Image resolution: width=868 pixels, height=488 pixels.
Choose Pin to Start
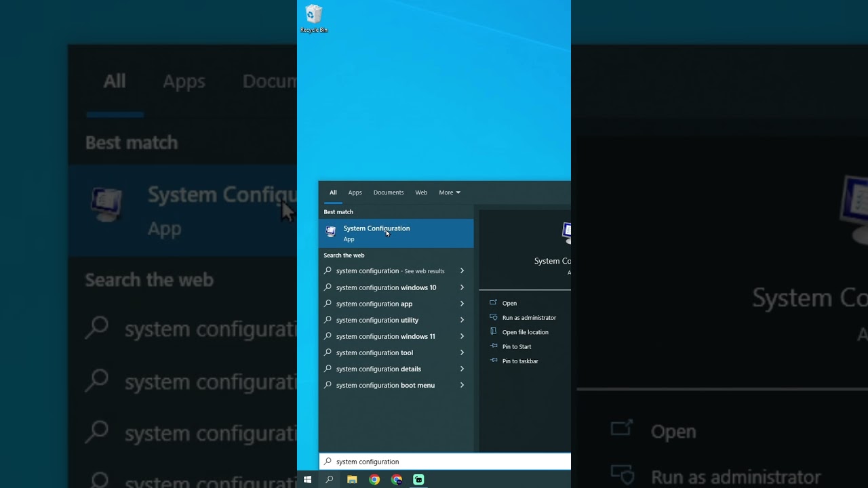(x=517, y=347)
